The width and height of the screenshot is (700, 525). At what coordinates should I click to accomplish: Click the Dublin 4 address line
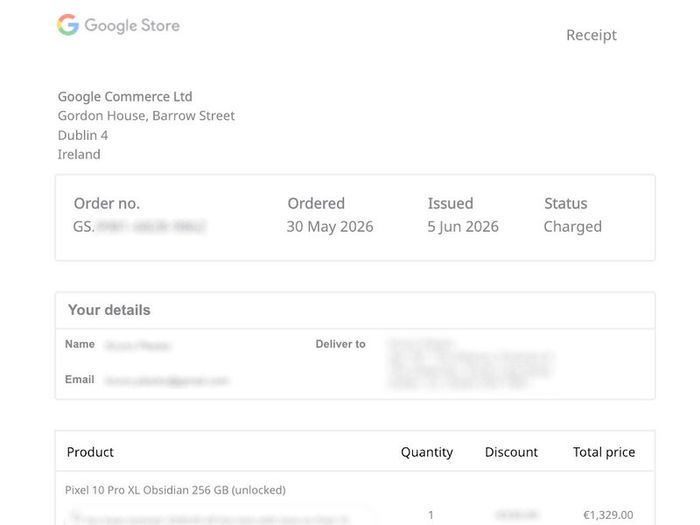point(83,135)
